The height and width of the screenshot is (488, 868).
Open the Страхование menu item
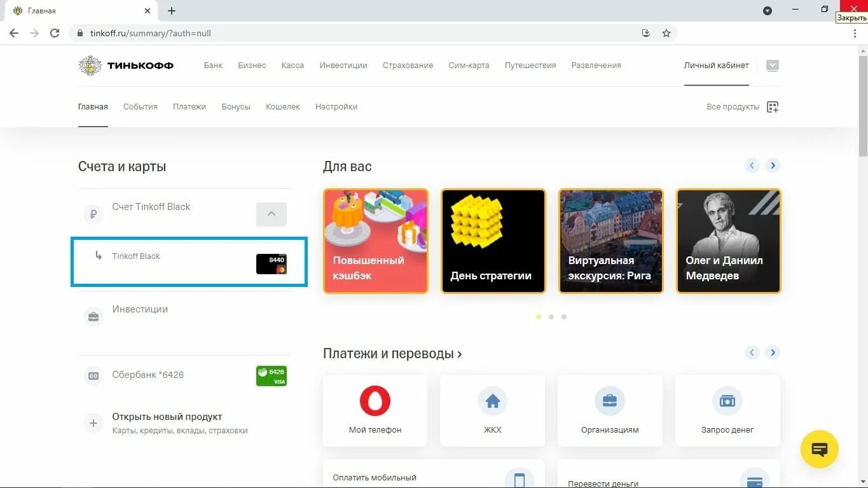click(408, 66)
